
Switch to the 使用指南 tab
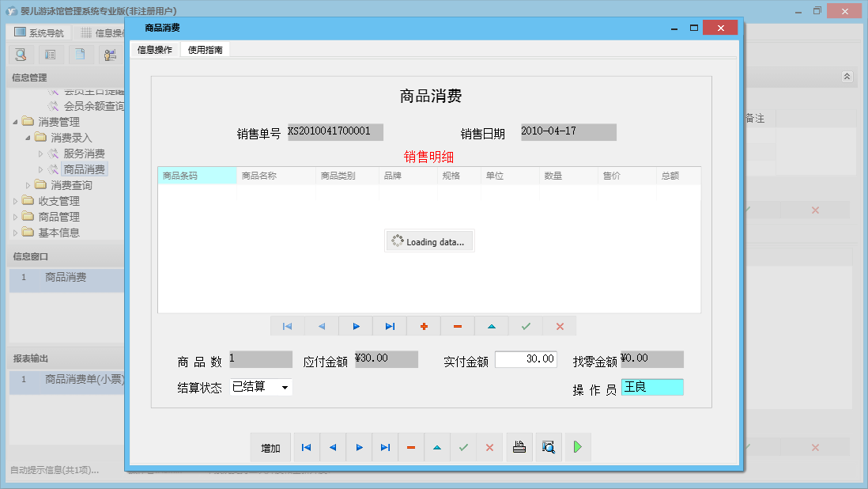point(204,49)
